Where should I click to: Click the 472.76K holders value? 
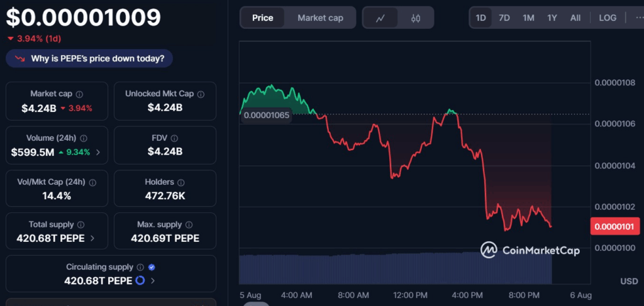pos(165,195)
